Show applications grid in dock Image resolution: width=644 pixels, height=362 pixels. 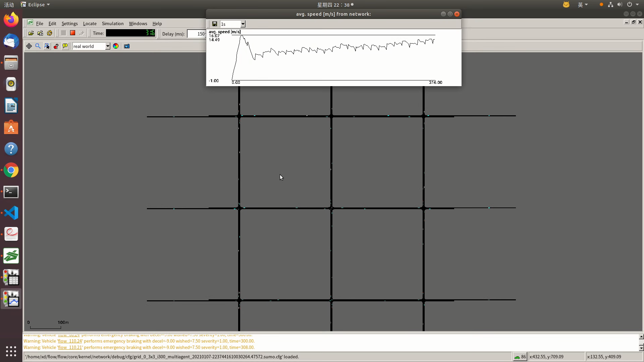(11, 351)
